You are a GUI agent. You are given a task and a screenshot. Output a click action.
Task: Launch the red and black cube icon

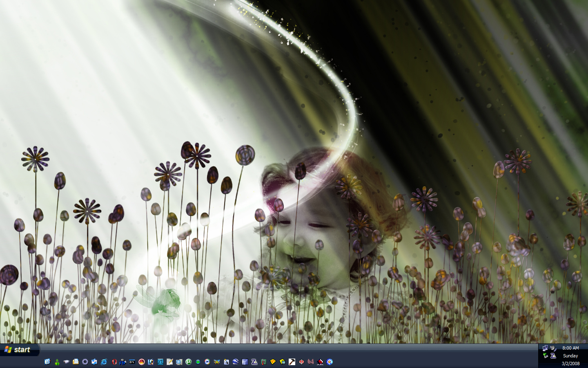pos(320,362)
